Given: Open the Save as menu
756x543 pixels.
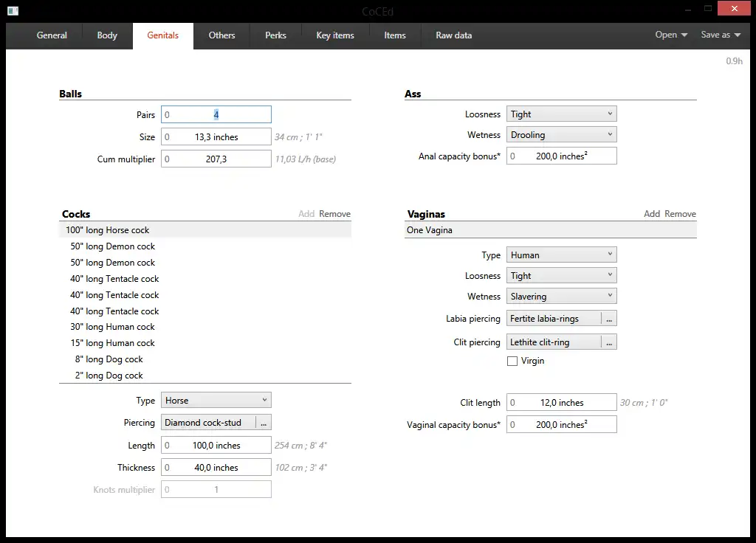Looking at the screenshot, I should 721,35.
